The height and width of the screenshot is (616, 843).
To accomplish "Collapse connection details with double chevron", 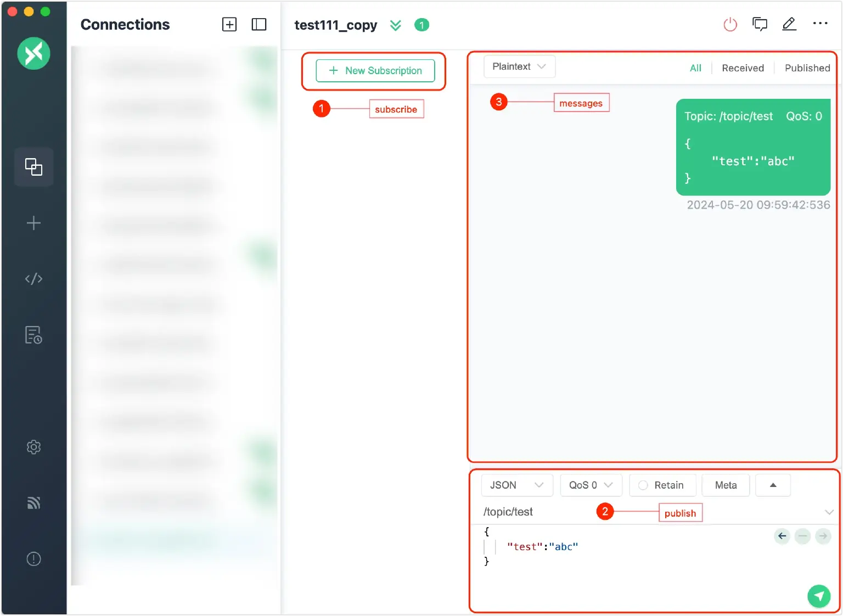I will click(x=395, y=25).
